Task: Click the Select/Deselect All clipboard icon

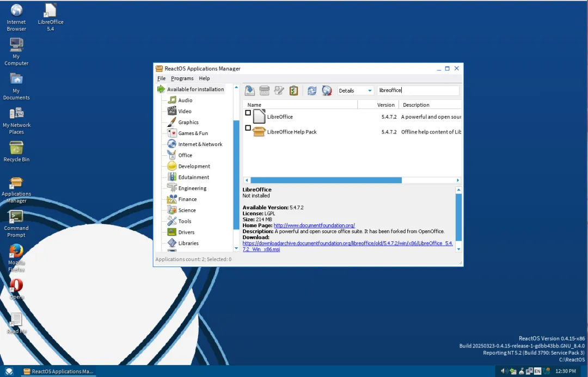Action: 293,90
